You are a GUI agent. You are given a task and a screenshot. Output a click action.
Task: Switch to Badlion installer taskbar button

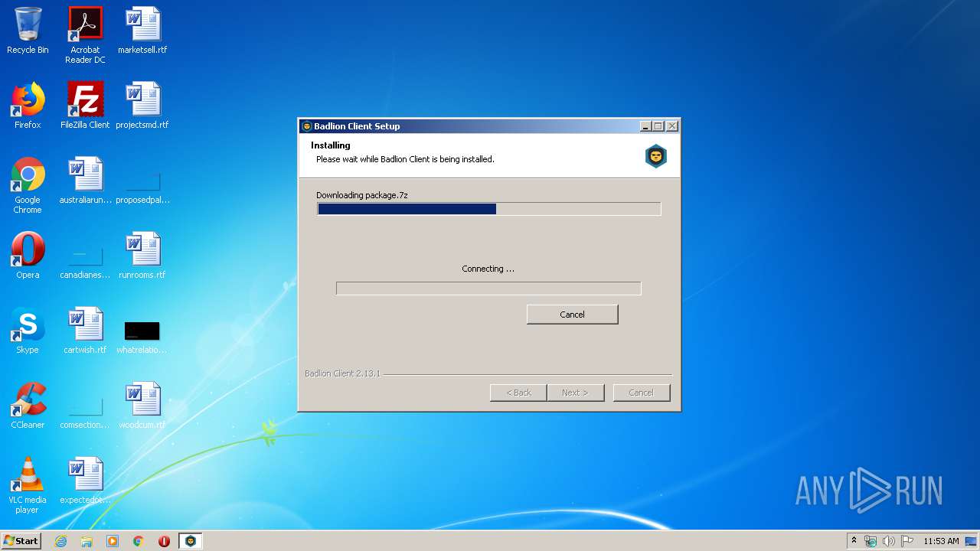click(x=190, y=541)
